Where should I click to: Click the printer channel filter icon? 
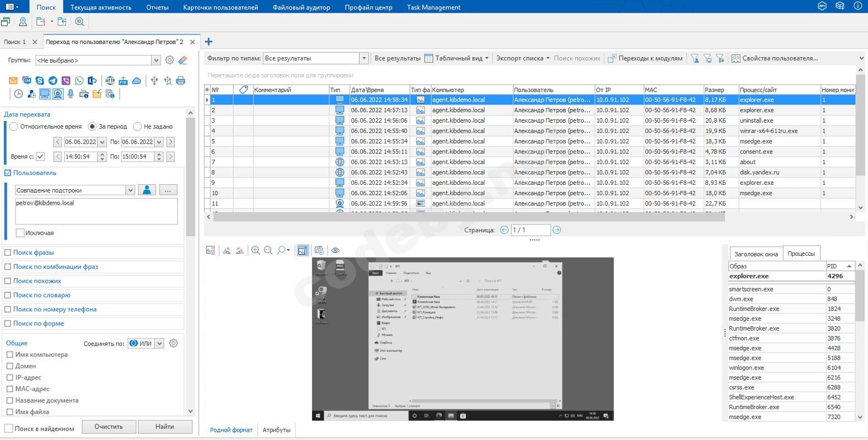[180, 81]
